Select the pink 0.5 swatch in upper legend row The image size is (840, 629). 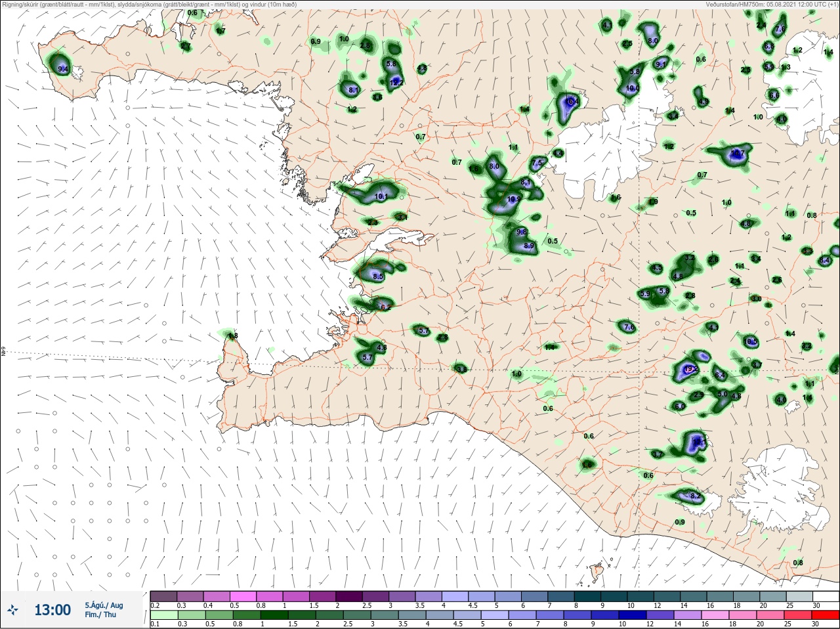[243, 596]
